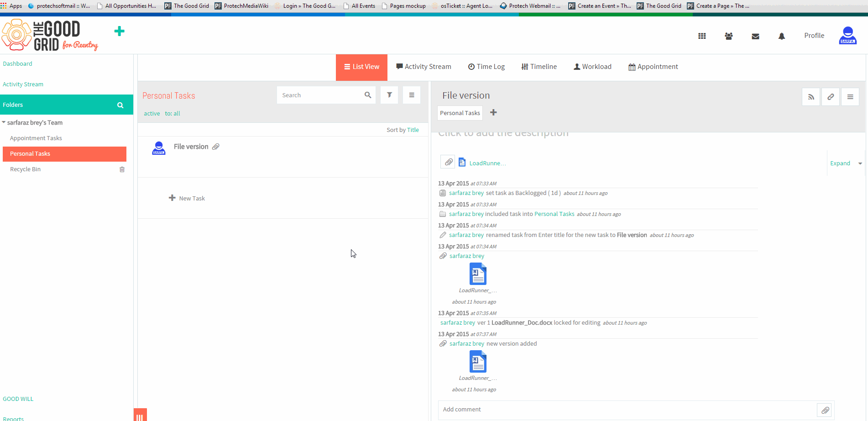
Task: Open the notifications bell icon
Action: click(x=782, y=36)
